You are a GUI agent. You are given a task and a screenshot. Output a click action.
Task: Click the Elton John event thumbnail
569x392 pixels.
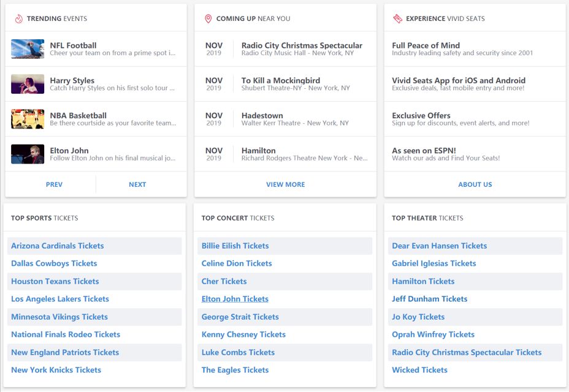pos(28,154)
